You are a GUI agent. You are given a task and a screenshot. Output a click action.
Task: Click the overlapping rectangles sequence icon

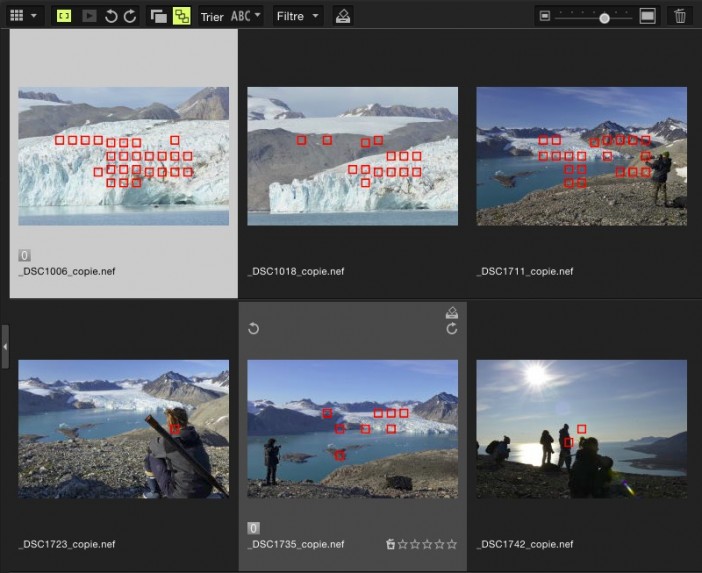158,16
